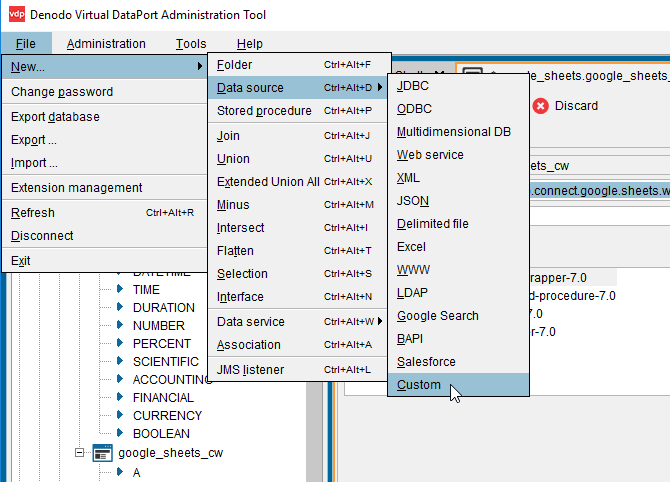670x482 pixels.
Task: Select Delimited file data source
Action: click(458, 224)
